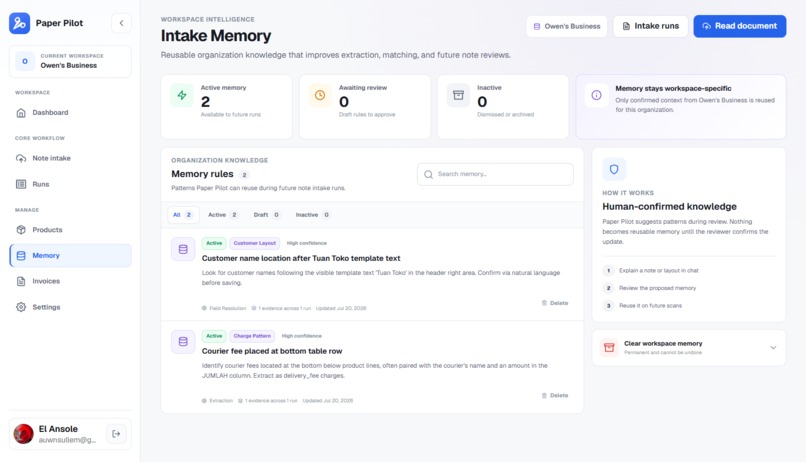The image size is (806, 462).
Task: Select the Active filter tab
Action: pyautogui.click(x=223, y=215)
